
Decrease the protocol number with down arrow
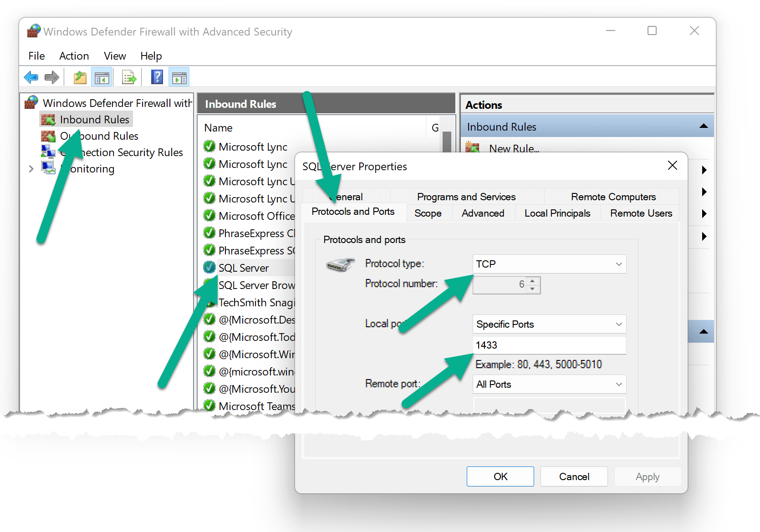[x=533, y=289]
